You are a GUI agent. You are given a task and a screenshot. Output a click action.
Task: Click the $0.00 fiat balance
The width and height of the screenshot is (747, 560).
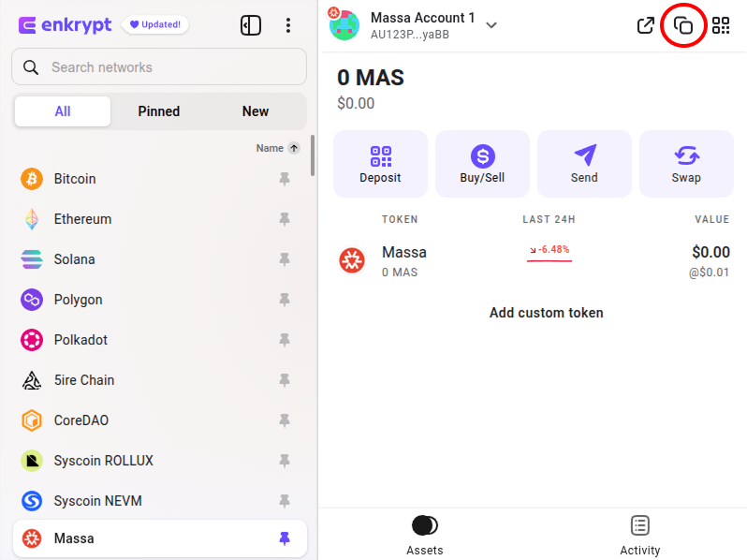click(356, 103)
